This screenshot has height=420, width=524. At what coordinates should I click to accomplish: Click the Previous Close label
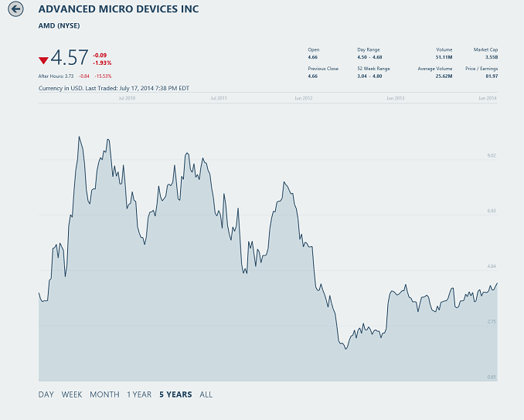tap(323, 69)
